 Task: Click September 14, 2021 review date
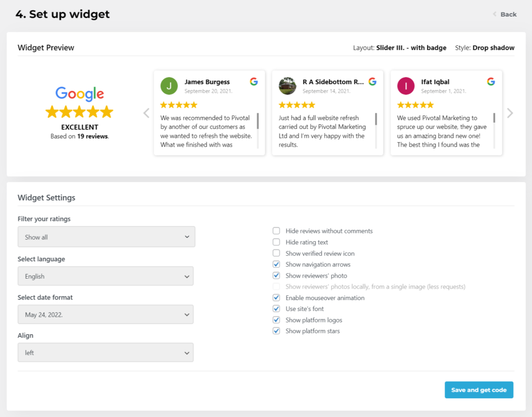[x=326, y=91]
